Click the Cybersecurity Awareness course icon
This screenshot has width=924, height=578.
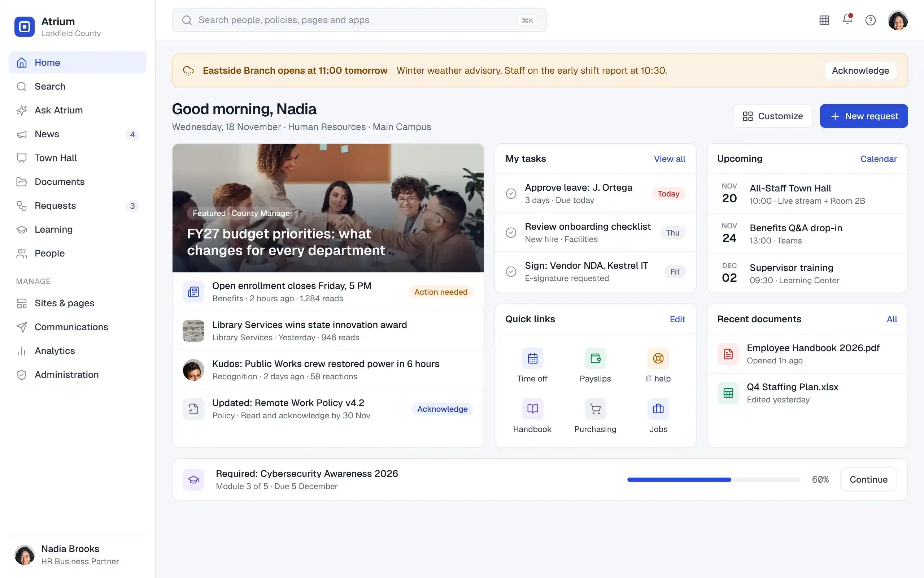click(193, 479)
